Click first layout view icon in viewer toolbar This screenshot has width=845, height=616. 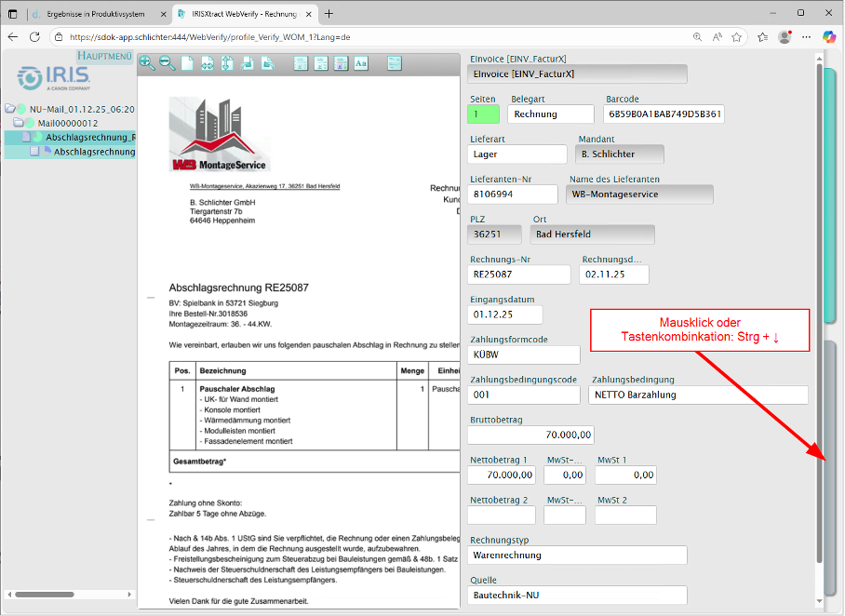tap(301, 63)
